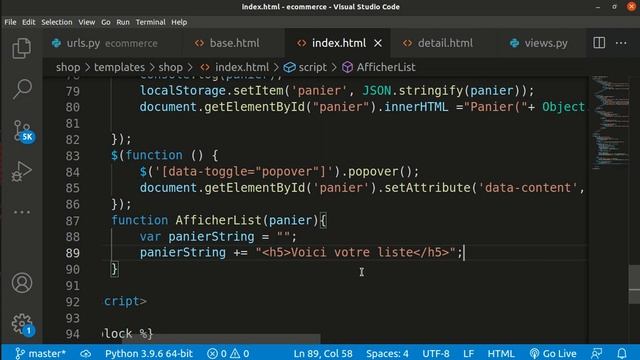Click the detail.html file type icon
The height and width of the screenshot is (360, 640).
coord(407,43)
